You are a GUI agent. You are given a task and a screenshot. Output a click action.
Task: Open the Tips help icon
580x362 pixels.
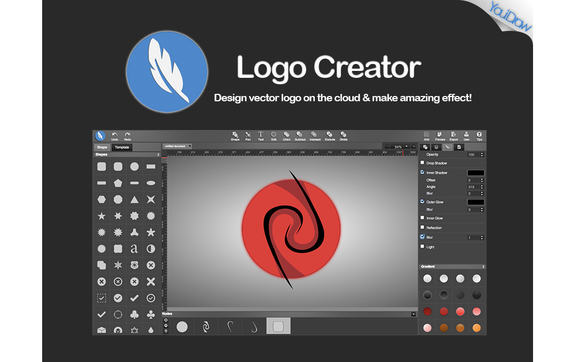pyautogui.click(x=479, y=136)
